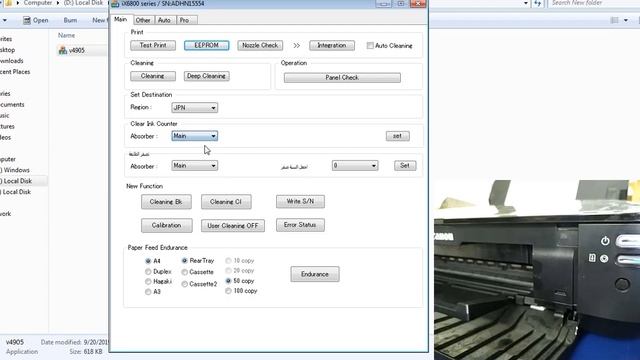Run the Panel Check operation
The width and height of the screenshot is (640, 360).
(x=342, y=78)
